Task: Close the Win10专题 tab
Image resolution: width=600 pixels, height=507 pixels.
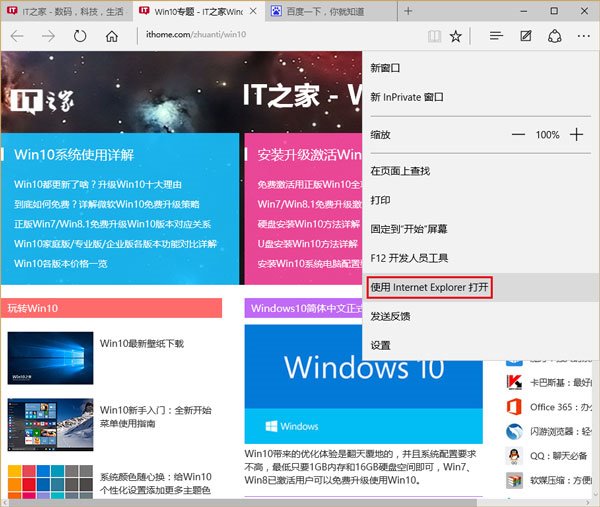Action: tap(254, 11)
